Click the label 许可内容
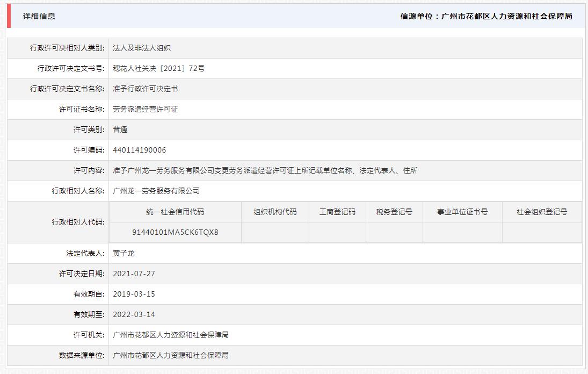 [x=89, y=170]
